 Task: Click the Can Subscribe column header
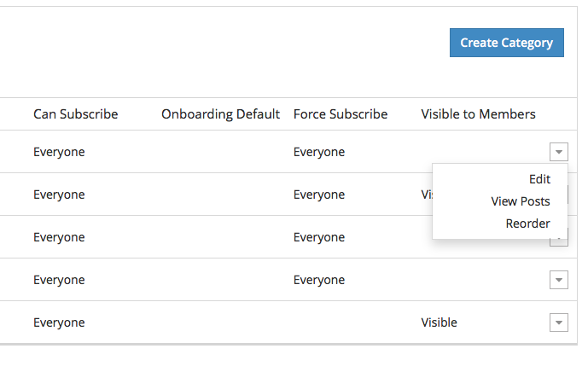(76, 114)
